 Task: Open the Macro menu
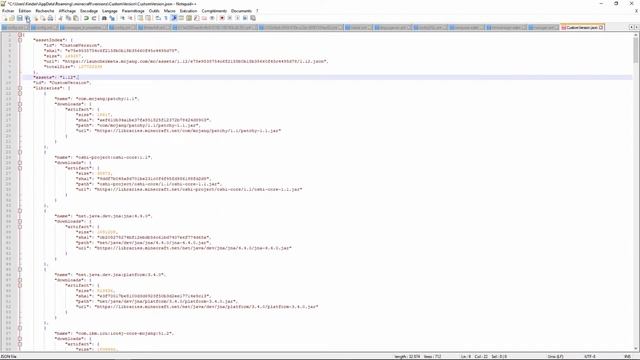169,11
